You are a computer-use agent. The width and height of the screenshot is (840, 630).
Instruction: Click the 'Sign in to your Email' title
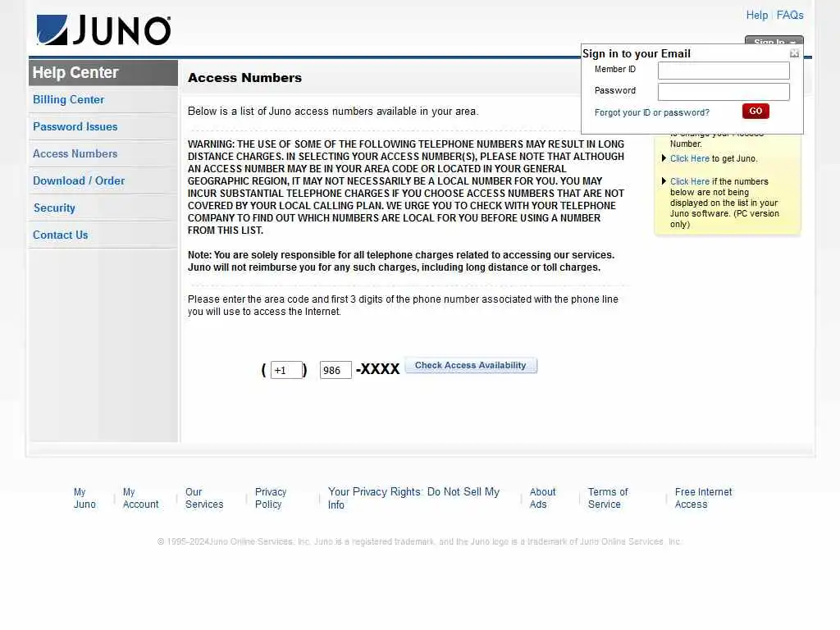coord(637,53)
